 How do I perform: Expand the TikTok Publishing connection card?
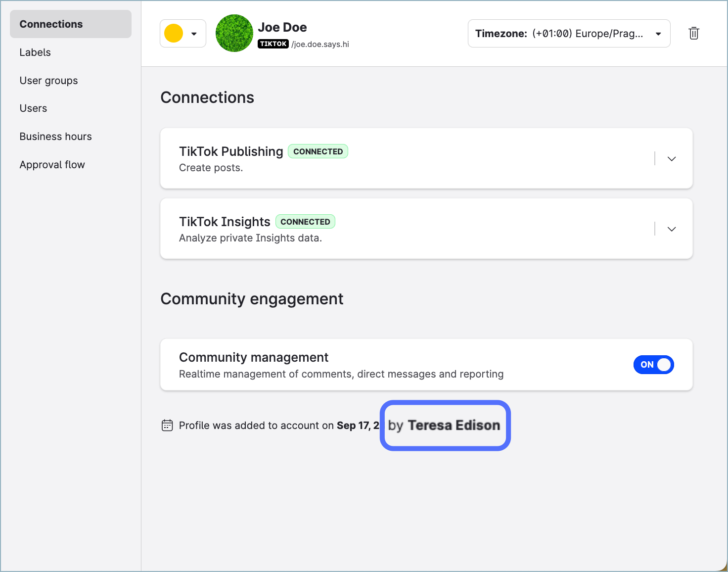[671, 159]
